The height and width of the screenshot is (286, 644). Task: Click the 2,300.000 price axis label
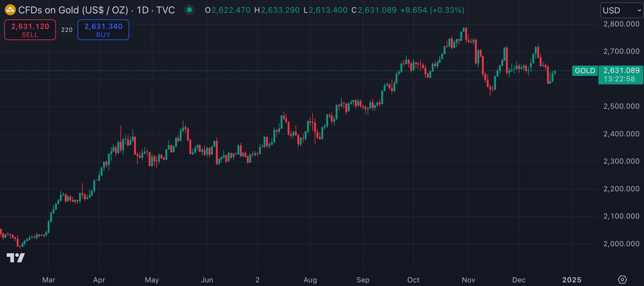click(621, 161)
